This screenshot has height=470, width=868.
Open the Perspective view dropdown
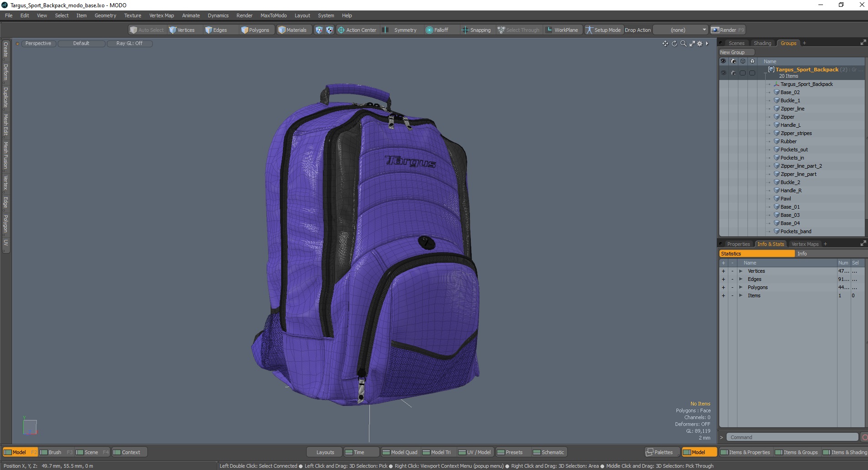pyautogui.click(x=38, y=44)
